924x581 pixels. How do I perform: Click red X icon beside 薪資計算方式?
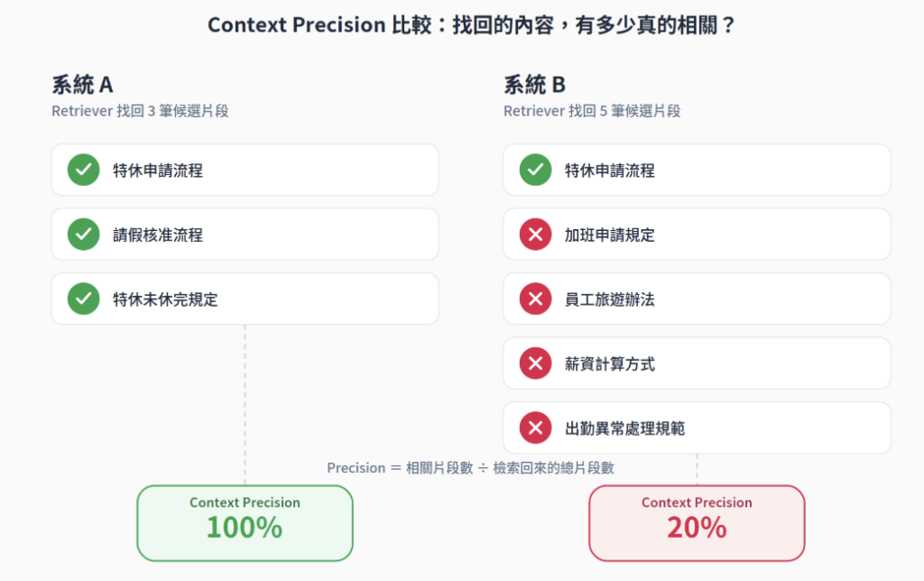(536, 363)
